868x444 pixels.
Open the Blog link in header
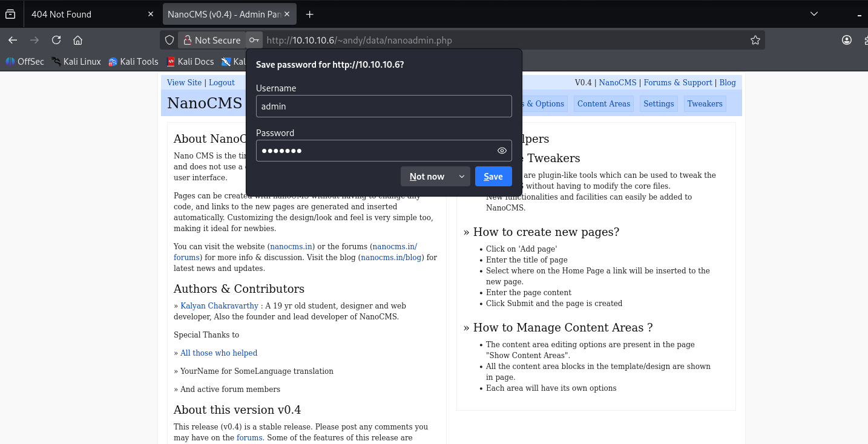click(x=728, y=82)
